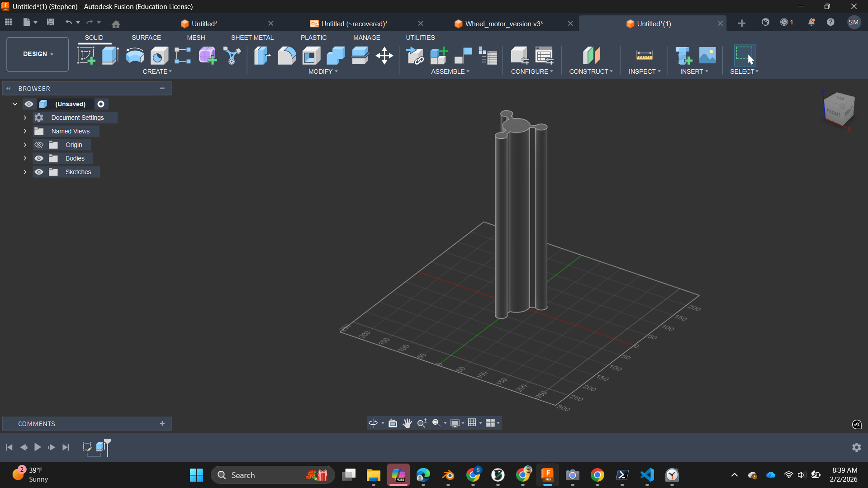This screenshot has width=868, height=488.
Task: Select the Construct plane tool
Action: [591, 56]
